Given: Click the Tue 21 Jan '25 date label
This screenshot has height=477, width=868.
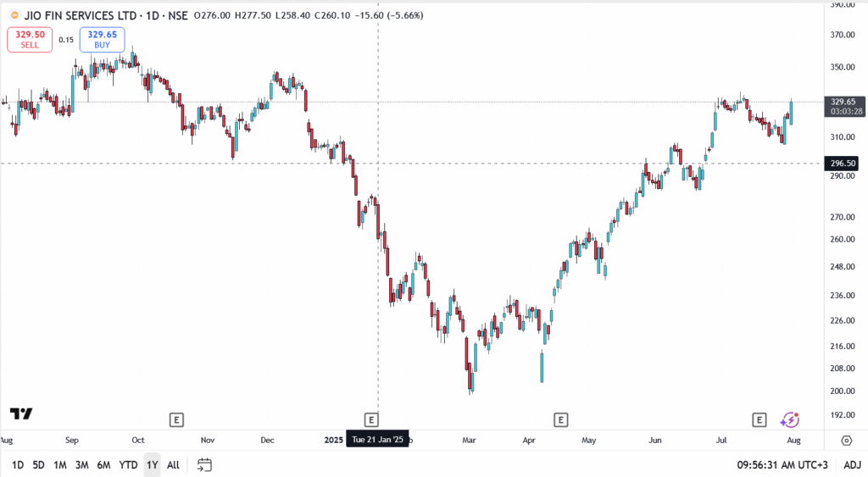Looking at the screenshot, I should [x=377, y=439].
